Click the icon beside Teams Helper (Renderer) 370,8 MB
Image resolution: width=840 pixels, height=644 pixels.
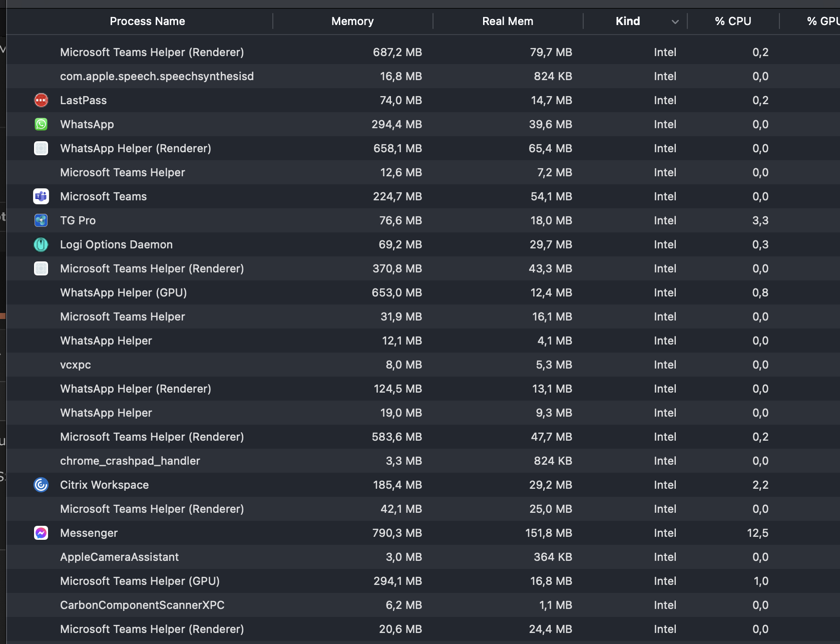[41, 268]
